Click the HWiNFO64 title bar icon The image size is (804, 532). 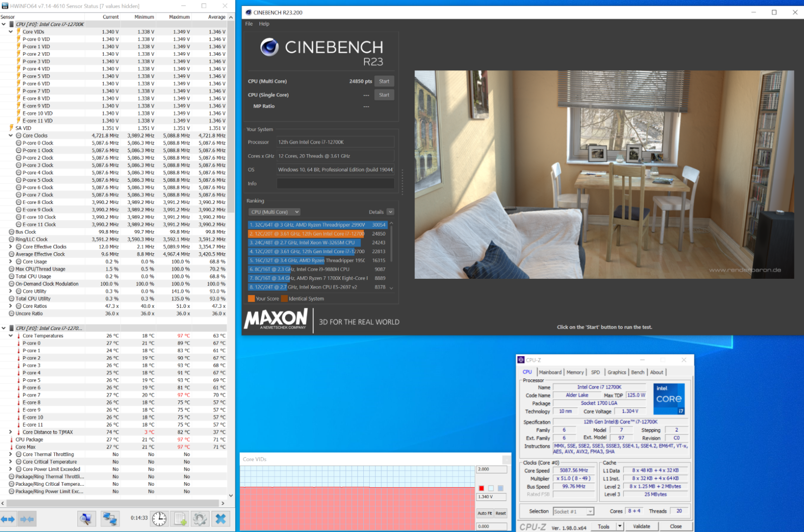(x=5, y=6)
